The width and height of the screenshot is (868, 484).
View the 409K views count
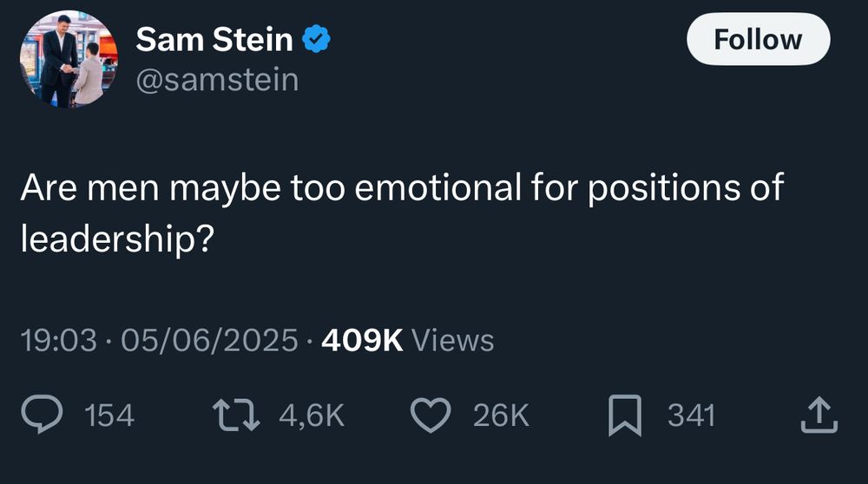click(x=362, y=340)
